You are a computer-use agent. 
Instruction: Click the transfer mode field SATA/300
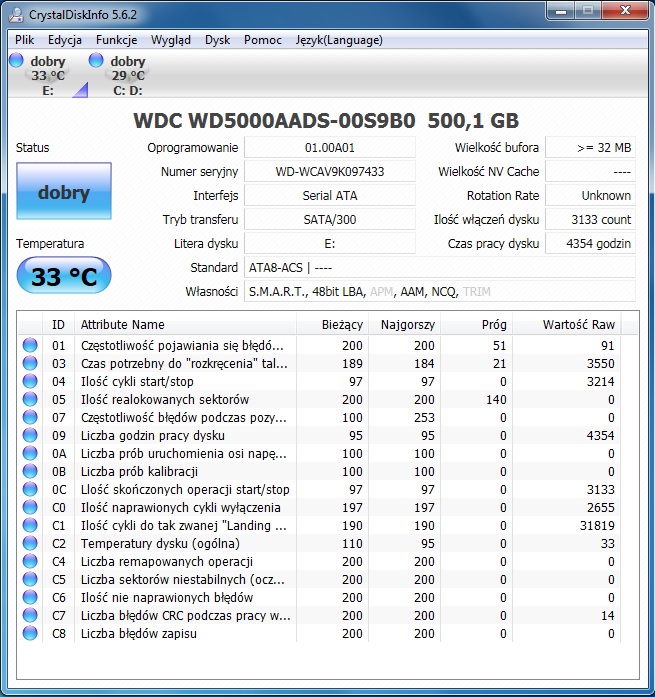(330, 220)
